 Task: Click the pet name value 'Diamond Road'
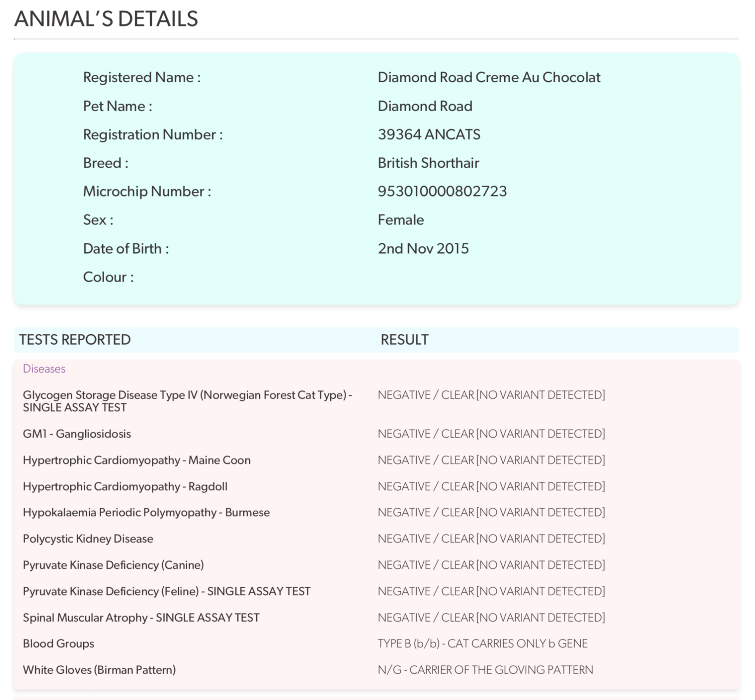pos(425,106)
